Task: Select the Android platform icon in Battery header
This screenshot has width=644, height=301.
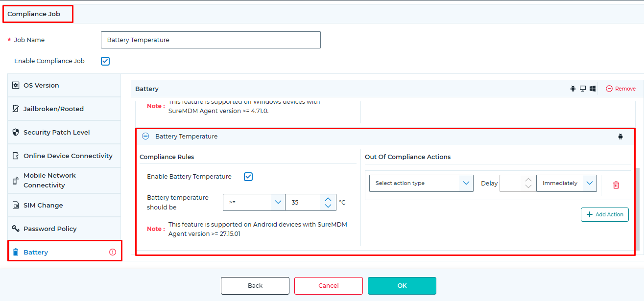Action: tap(573, 89)
